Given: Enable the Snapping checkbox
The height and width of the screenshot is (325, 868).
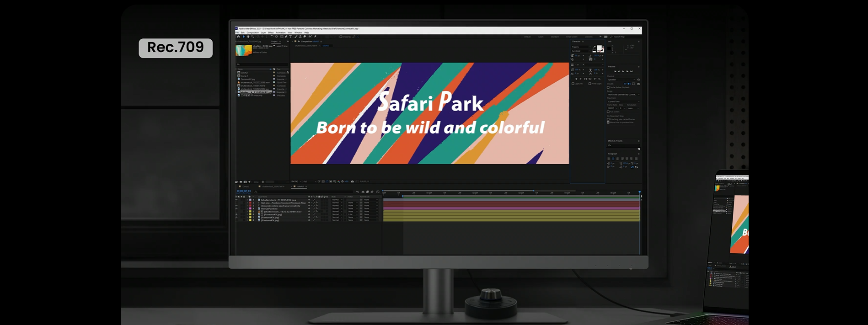Looking at the screenshot, I should pos(341,37).
